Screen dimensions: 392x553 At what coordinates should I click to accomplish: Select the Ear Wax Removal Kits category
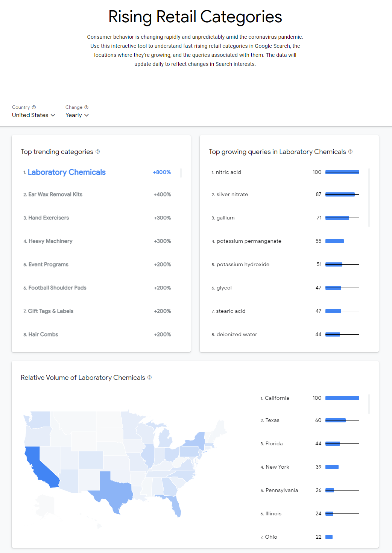point(56,194)
